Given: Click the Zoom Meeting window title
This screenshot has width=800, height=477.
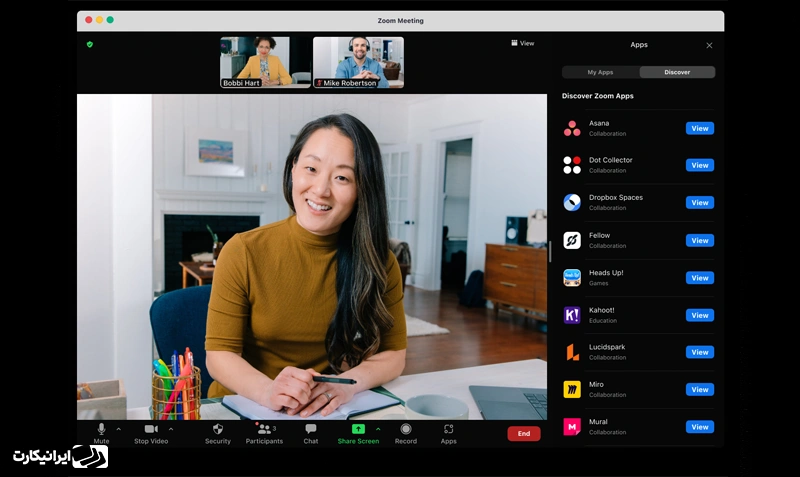Looking at the screenshot, I should point(401,20).
